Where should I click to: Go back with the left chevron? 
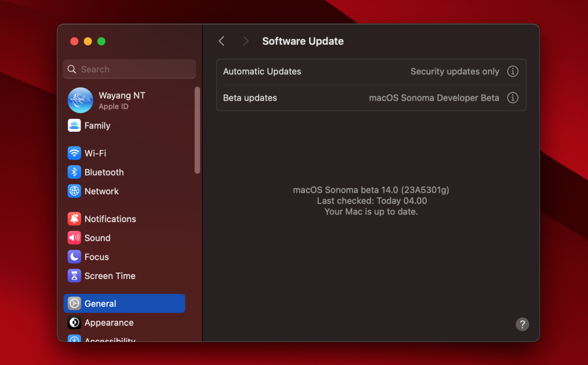(222, 41)
